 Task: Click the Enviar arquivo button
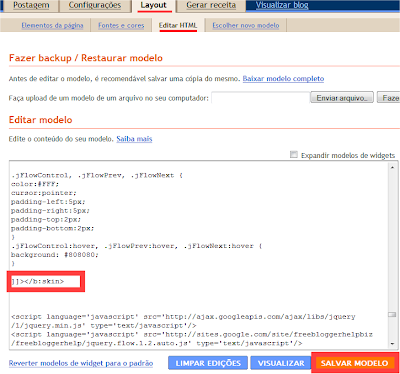pos(342,98)
